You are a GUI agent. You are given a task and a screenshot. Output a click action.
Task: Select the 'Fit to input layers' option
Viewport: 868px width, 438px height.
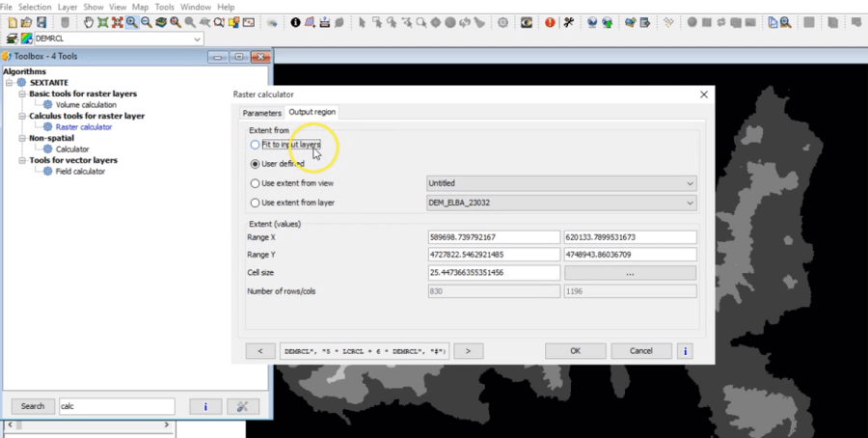tap(255, 145)
